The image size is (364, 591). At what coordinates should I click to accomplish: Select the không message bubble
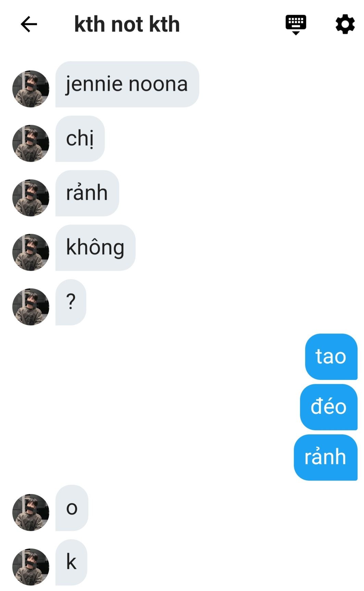coord(95,248)
